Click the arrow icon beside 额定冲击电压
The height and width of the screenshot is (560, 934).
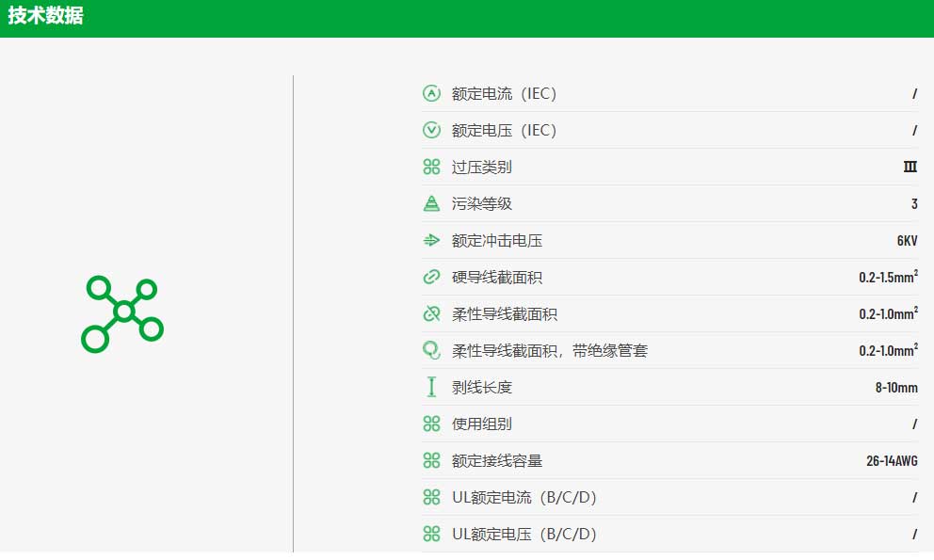pyautogui.click(x=431, y=240)
